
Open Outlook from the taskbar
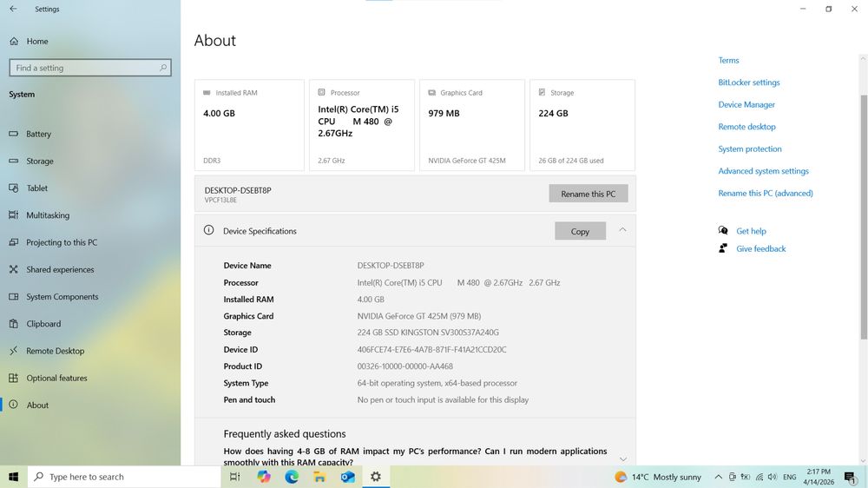[x=348, y=477]
